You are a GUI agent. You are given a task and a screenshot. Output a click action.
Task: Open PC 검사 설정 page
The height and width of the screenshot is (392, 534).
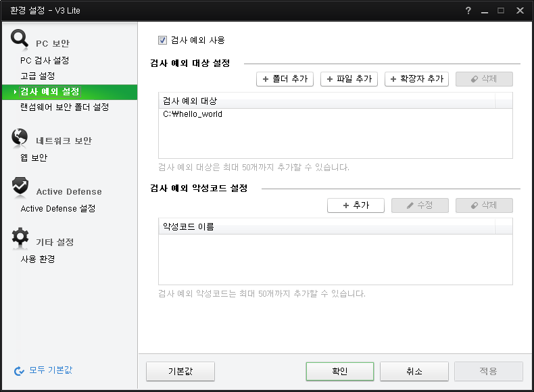coord(44,61)
